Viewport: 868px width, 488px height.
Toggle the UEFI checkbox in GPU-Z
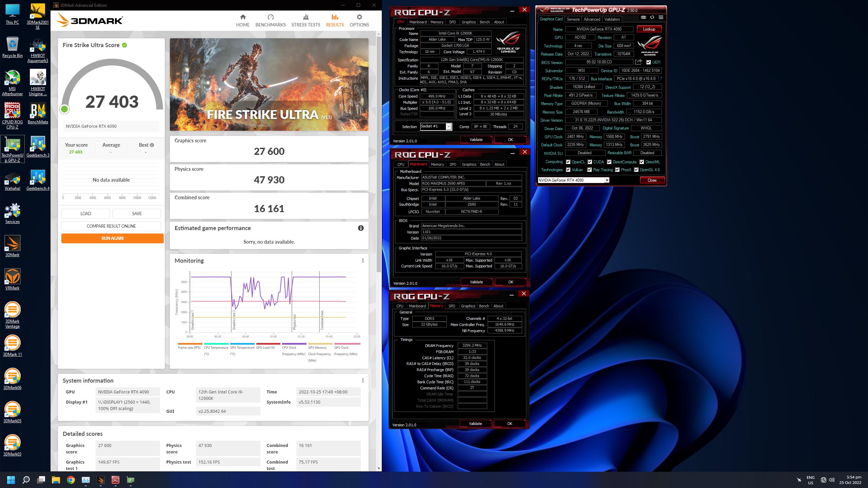click(649, 62)
